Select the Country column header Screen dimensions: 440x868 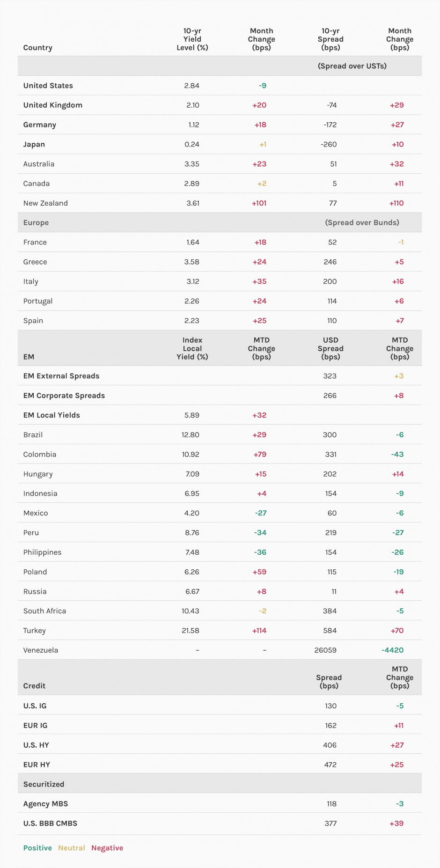pos(38,48)
